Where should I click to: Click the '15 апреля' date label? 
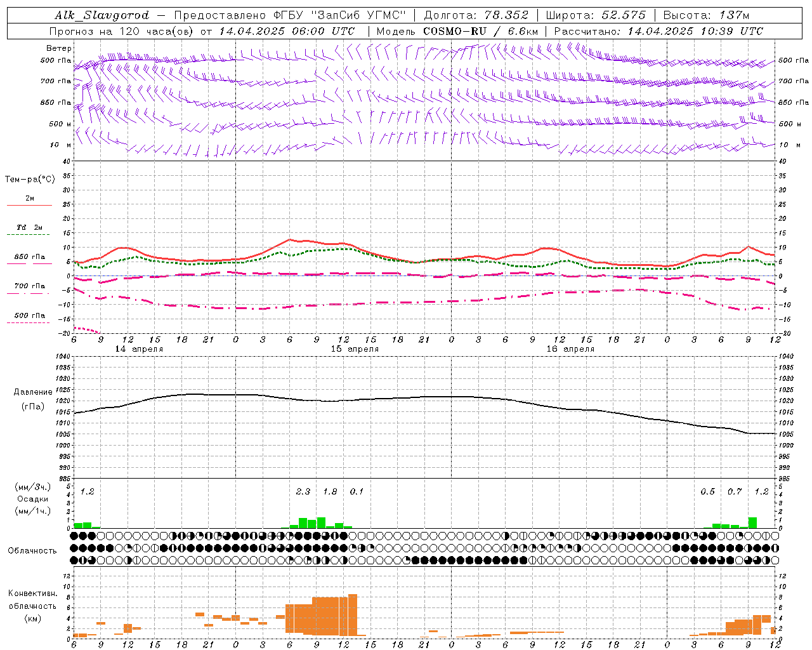coord(354,349)
